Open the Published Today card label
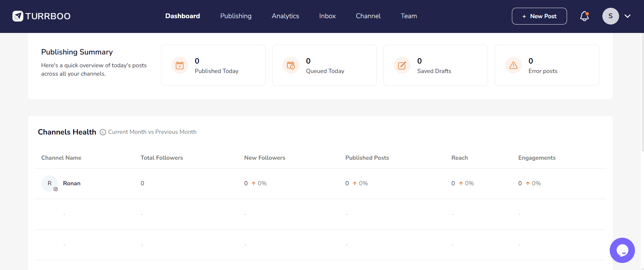This screenshot has height=270, width=644. (x=216, y=71)
